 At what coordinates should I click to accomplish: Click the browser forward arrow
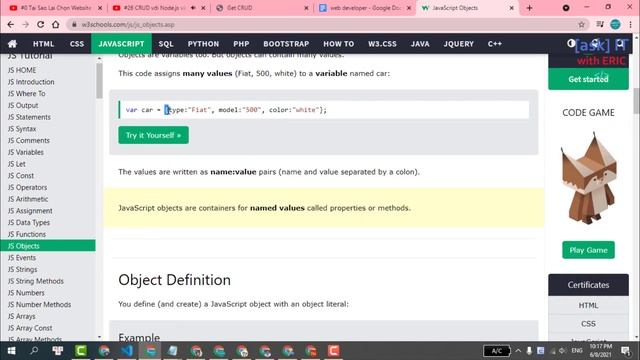(x=25, y=24)
